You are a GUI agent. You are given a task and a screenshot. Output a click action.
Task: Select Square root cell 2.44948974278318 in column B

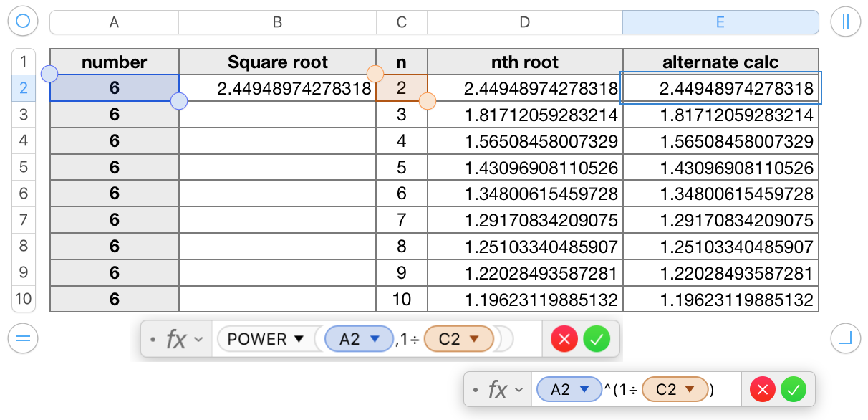click(x=278, y=89)
